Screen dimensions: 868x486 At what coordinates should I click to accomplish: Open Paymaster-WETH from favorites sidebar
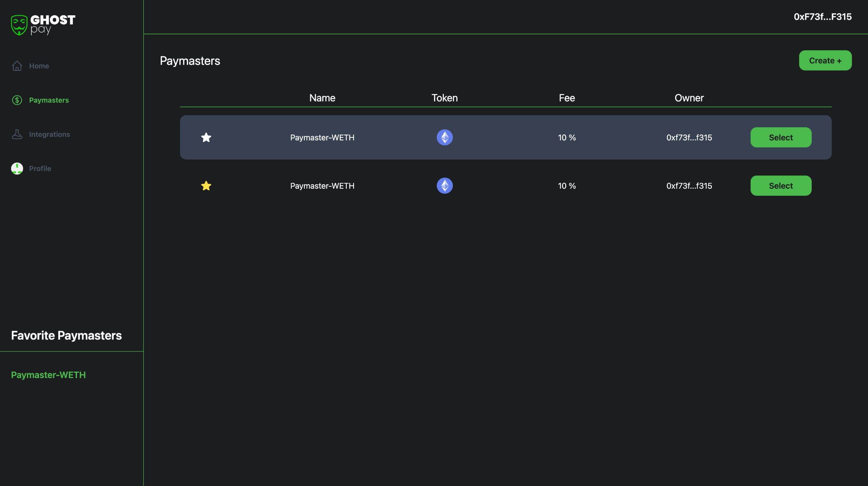(x=48, y=374)
